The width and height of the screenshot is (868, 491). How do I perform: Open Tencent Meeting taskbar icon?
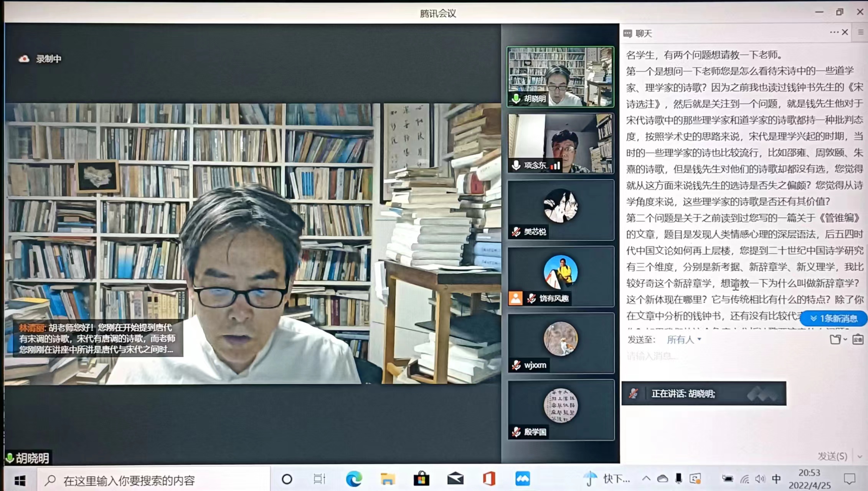(522, 479)
